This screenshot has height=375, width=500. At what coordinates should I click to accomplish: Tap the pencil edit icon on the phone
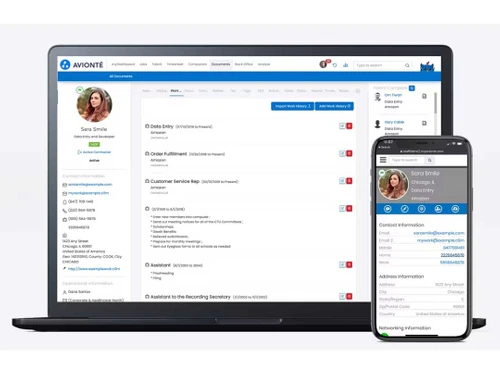(404, 209)
